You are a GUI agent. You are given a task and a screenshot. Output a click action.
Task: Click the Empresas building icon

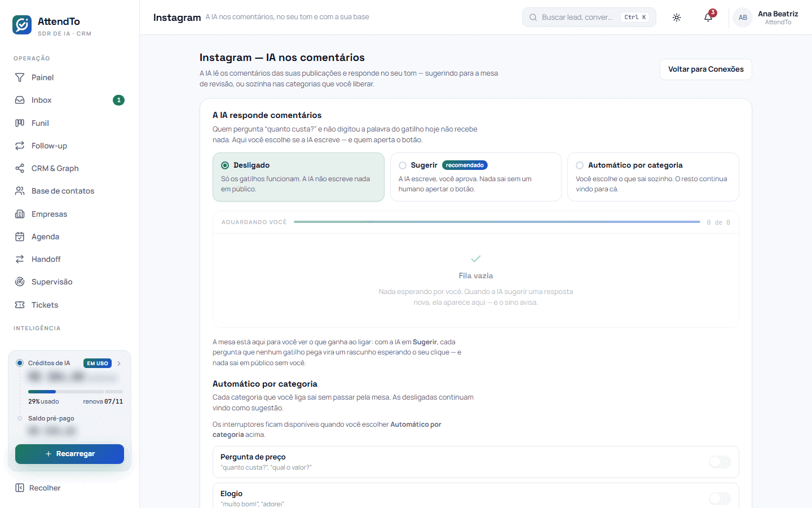coord(20,214)
